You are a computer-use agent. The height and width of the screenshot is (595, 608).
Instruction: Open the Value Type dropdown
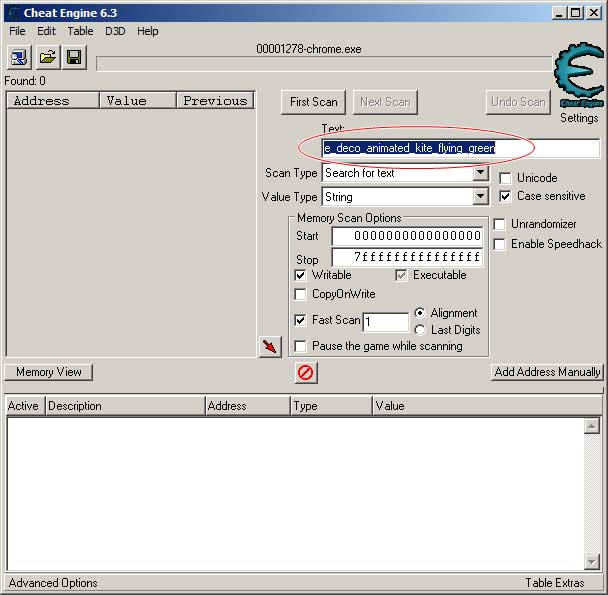tap(480, 197)
